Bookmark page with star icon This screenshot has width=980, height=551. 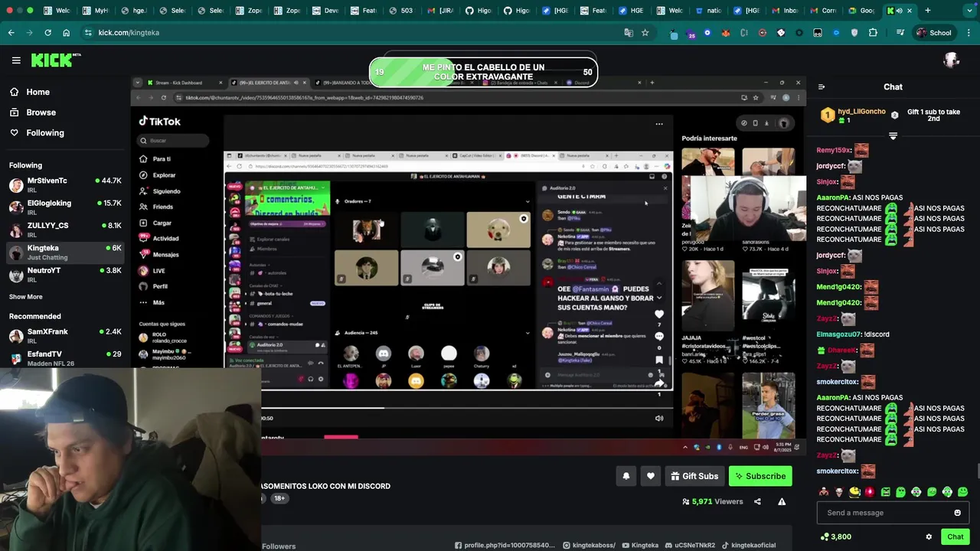point(645,33)
